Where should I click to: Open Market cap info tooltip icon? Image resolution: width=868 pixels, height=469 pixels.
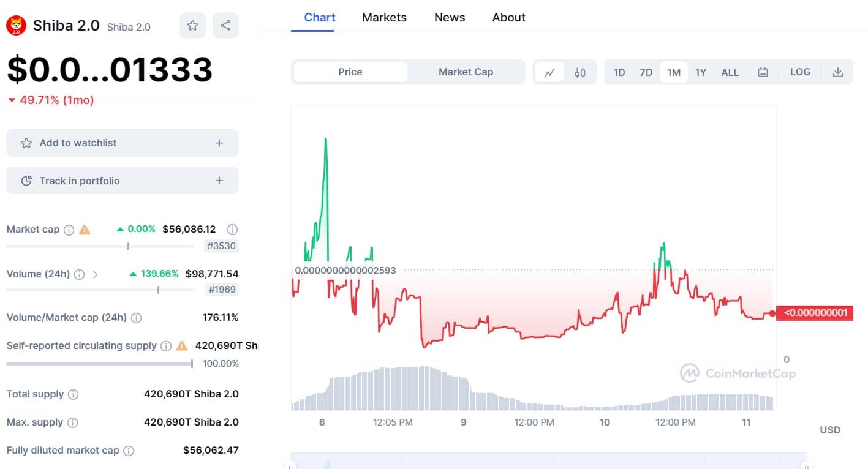(x=69, y=230)
